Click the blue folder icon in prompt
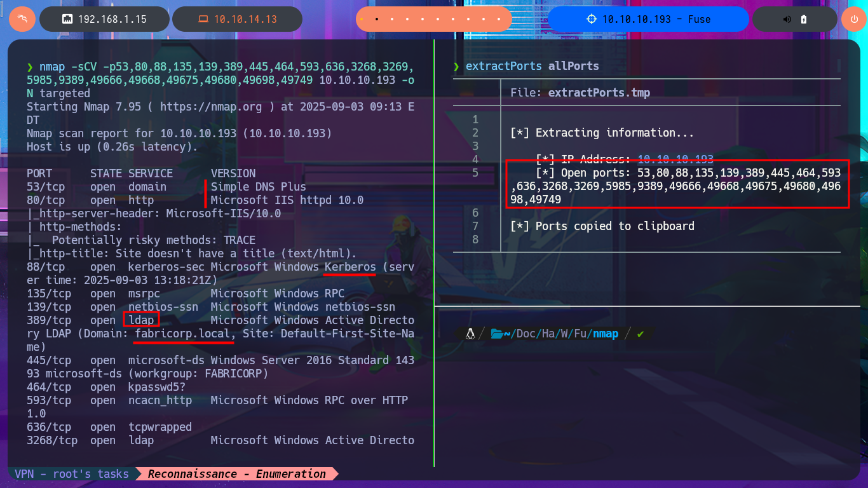868x488 pixels. pos(497,334)
